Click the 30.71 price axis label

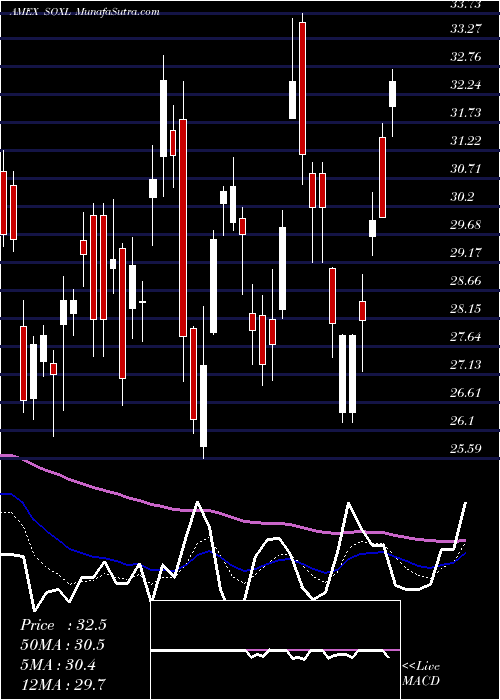pos(467,169)
